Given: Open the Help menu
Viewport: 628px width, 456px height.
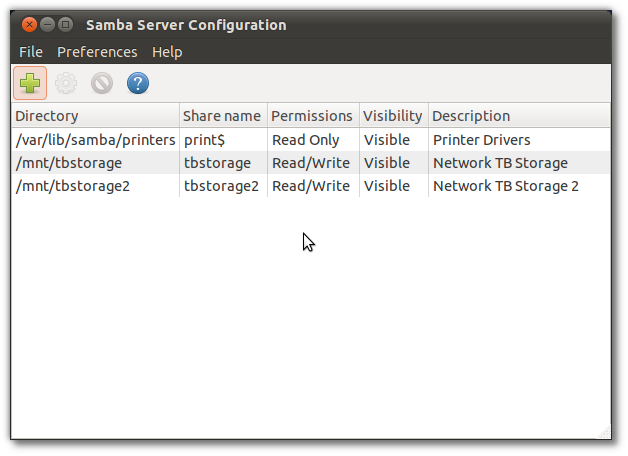Looking at the screenshot, I should (167, 52).
